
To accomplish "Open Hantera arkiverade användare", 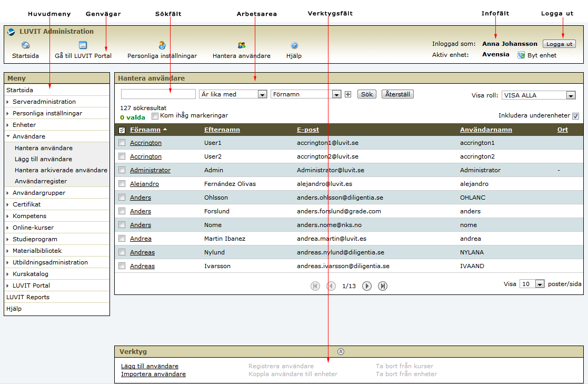I will coord(61,170).
